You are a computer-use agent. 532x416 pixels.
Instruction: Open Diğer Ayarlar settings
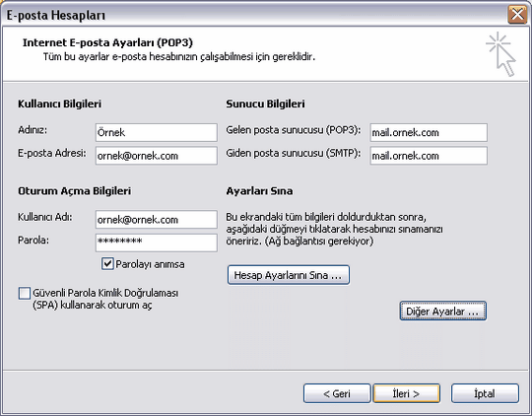pyautogui.click(x=442, y=311)
